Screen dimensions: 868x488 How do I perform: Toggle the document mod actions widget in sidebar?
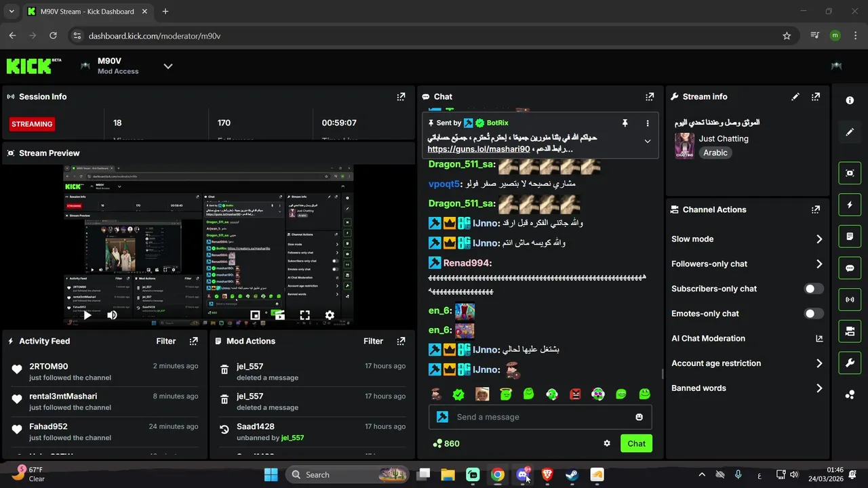(850, 237)
